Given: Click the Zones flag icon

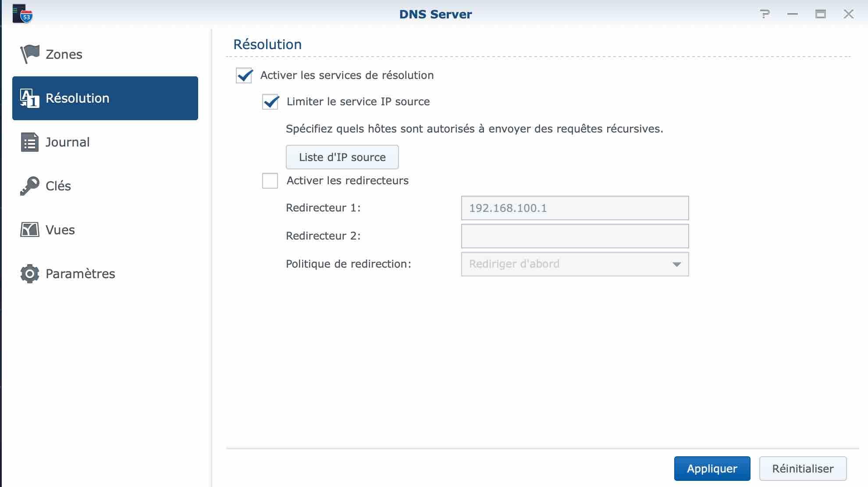Looking at the screenshot, I should tap(30, 54).
